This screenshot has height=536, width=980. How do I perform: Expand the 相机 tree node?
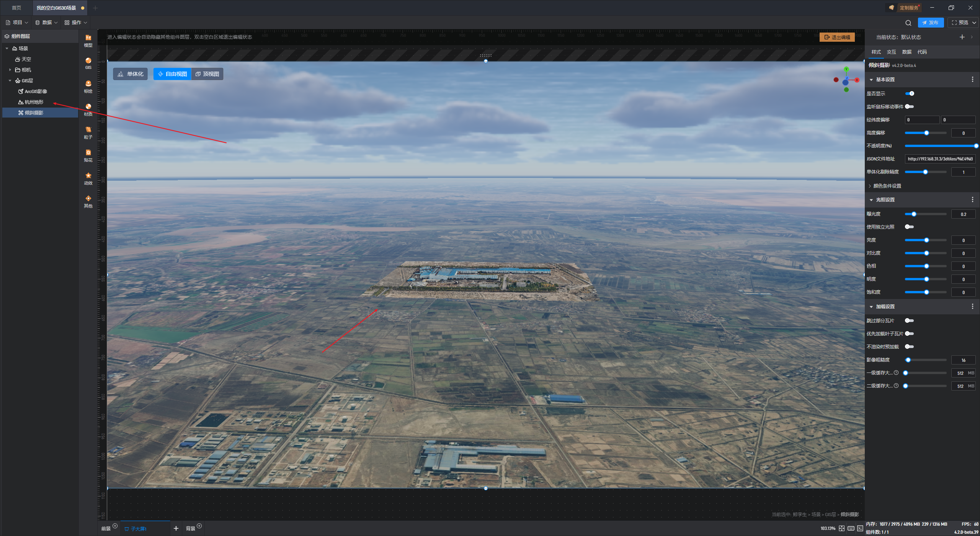pyautogui.click(x=10, y=70)
